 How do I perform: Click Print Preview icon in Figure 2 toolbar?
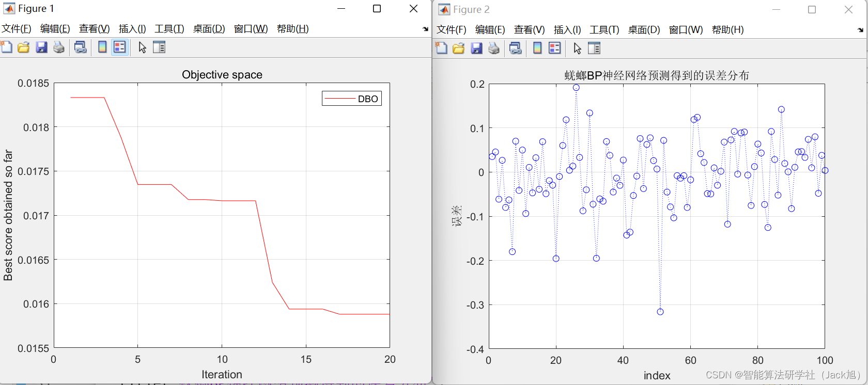click(x=516, y=49)
